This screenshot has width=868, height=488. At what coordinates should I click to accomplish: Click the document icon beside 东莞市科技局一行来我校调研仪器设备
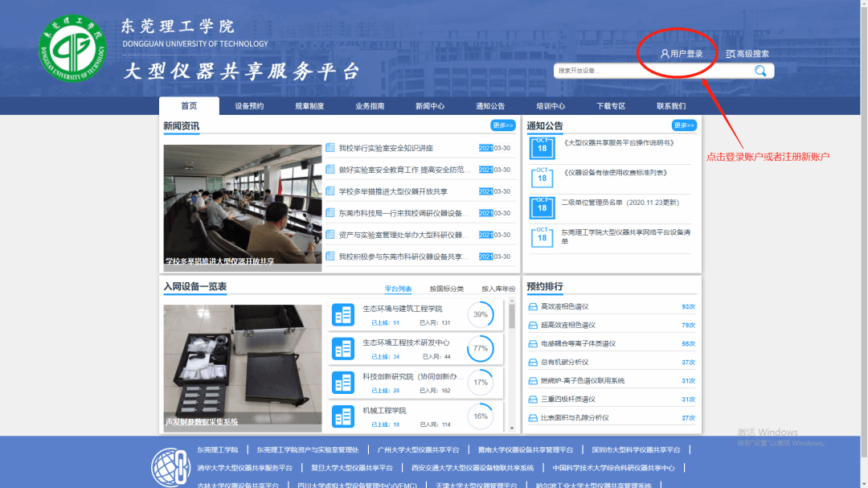[330, 213]
